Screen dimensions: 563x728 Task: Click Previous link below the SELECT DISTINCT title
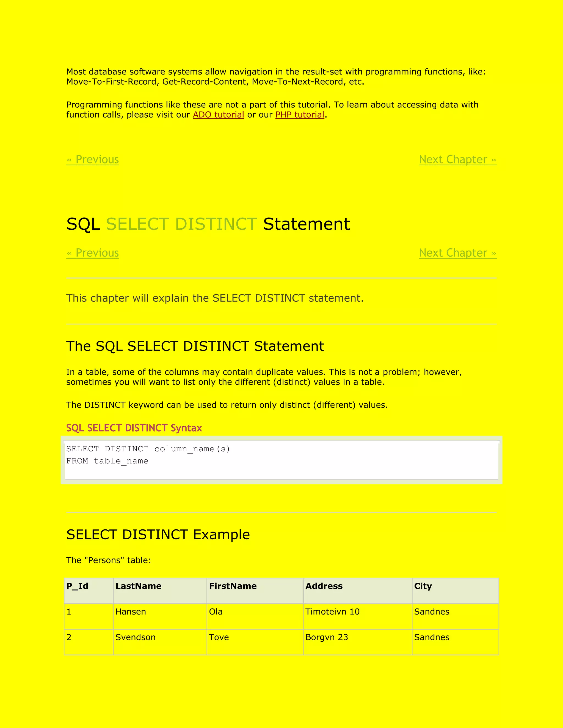92,253
